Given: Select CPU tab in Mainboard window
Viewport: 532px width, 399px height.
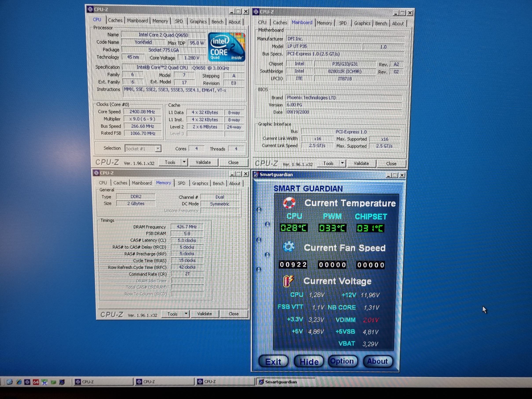Looking at the screenshot, I should [262, 22].
